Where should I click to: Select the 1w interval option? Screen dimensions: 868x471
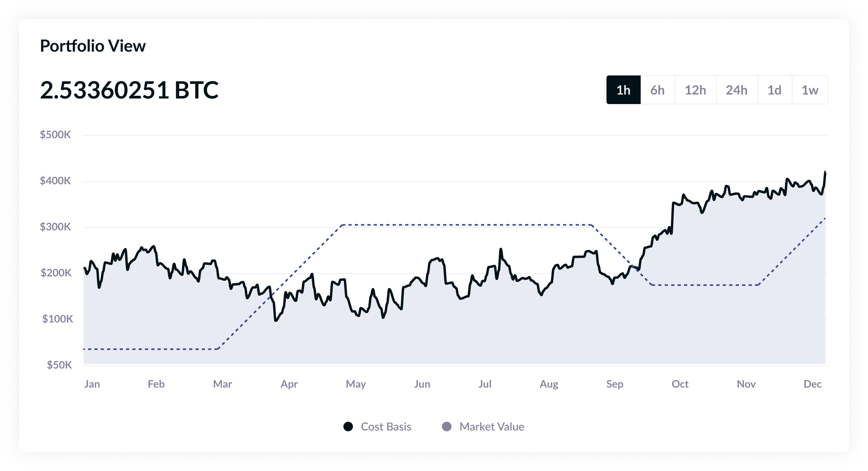pyautogui.click(x=810, y=90)
